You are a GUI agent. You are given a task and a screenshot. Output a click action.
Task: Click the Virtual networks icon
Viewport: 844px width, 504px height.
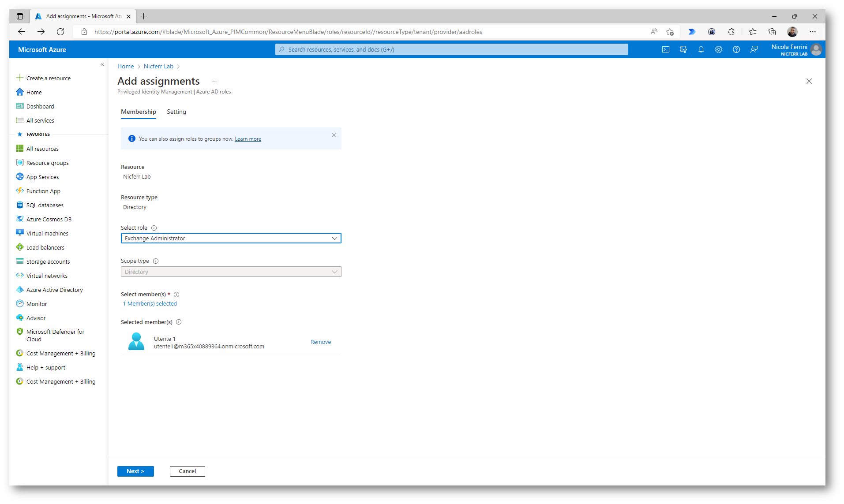pos(20,276)
